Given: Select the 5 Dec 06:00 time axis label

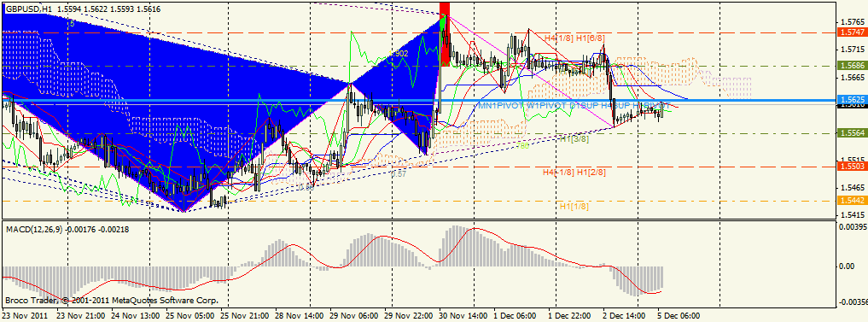Looking at the screenshot, I should tap(679, 316).
